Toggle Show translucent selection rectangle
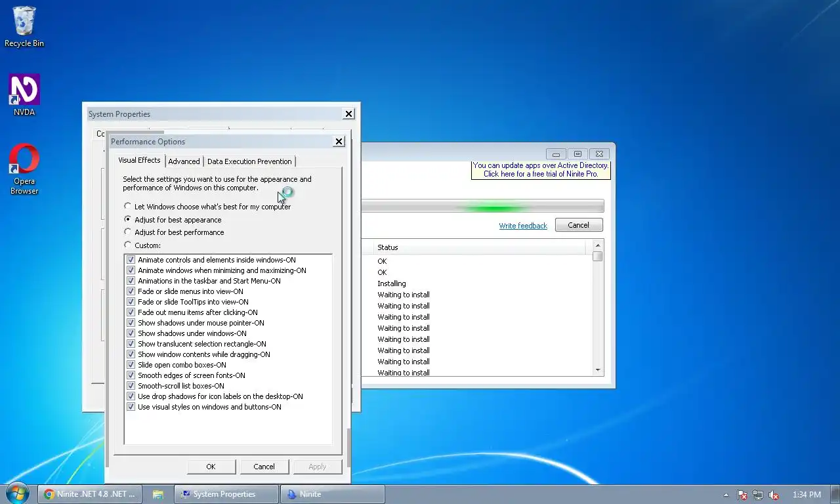840x504 pixels. click(x=131, y=344)
